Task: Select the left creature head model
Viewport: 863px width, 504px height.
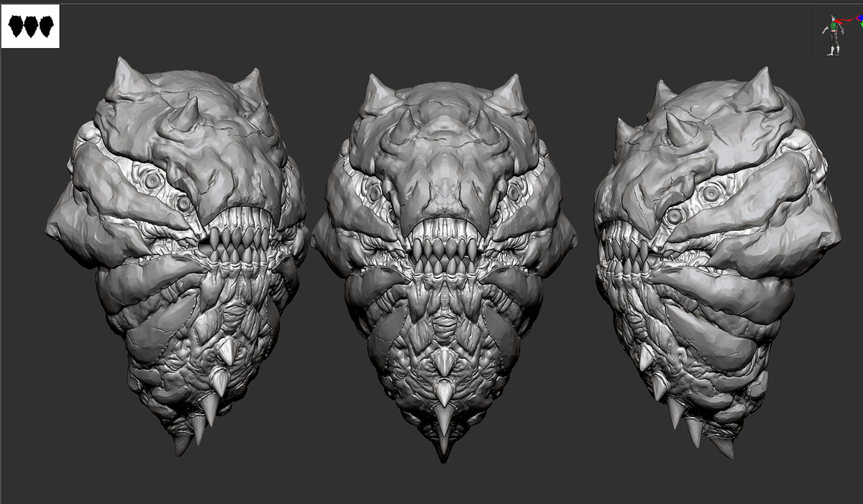Action: click(176, 255)
